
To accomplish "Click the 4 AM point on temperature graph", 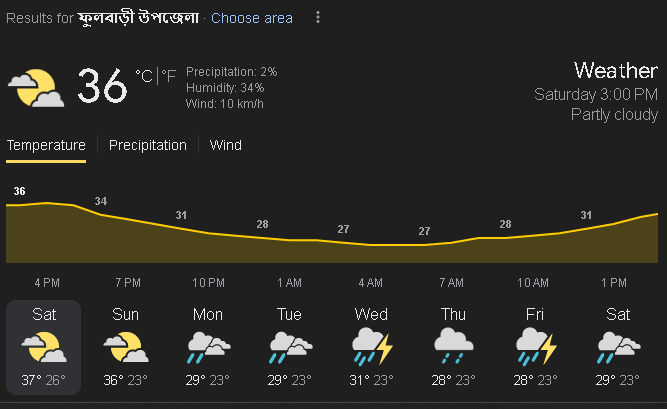I will point(370,245).
